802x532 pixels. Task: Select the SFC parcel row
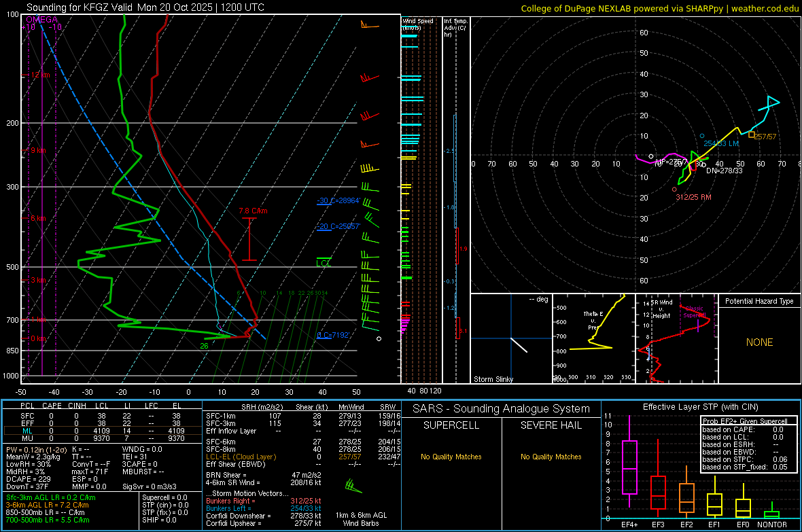pos(101,416)
